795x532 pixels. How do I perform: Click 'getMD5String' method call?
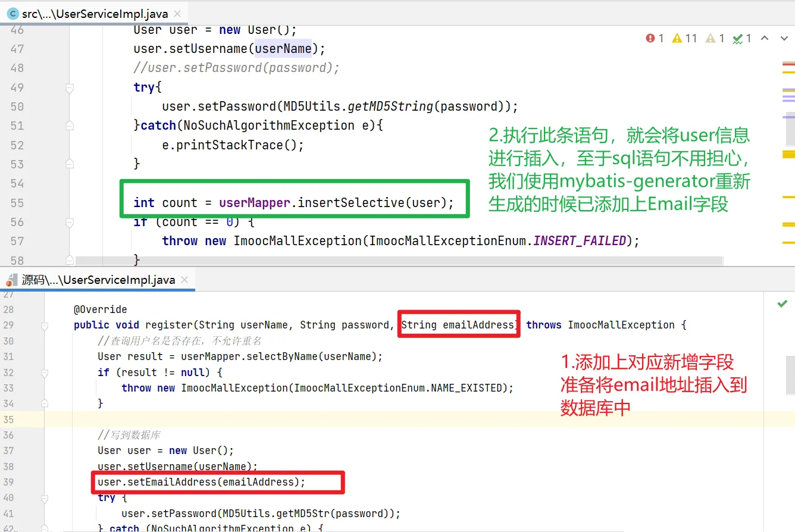389,107
